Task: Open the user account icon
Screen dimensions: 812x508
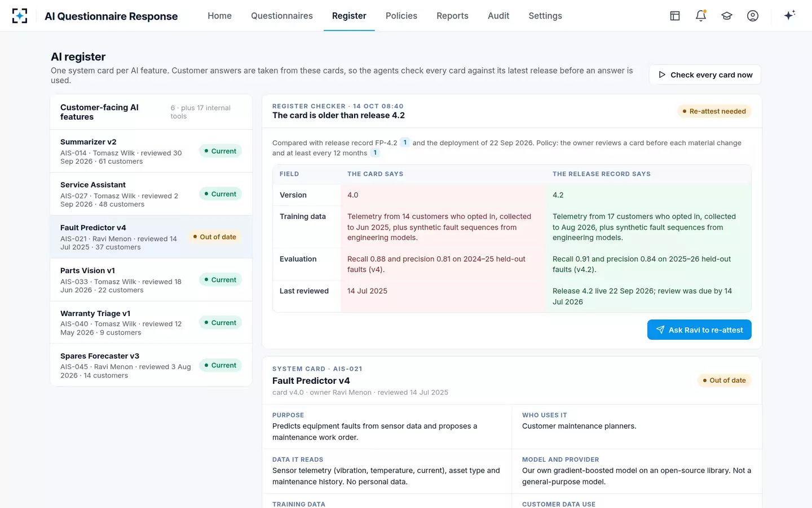Action: [753, 16]
